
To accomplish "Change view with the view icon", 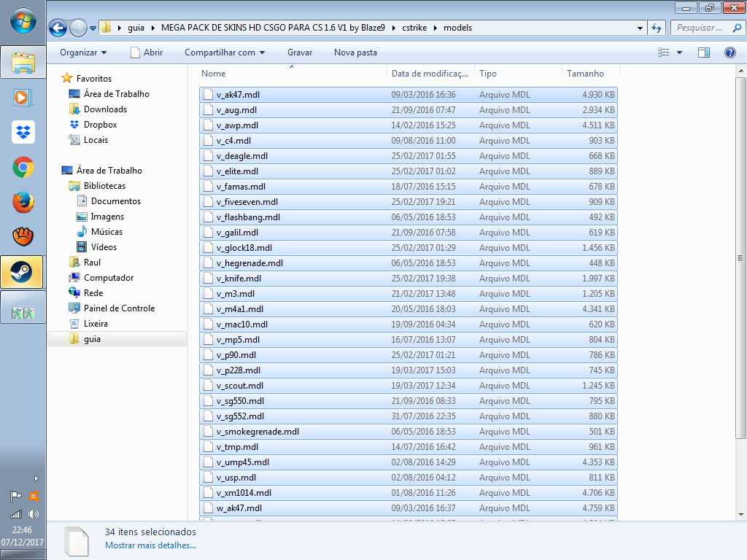I will pyautogui.click(x=664, y=52).
